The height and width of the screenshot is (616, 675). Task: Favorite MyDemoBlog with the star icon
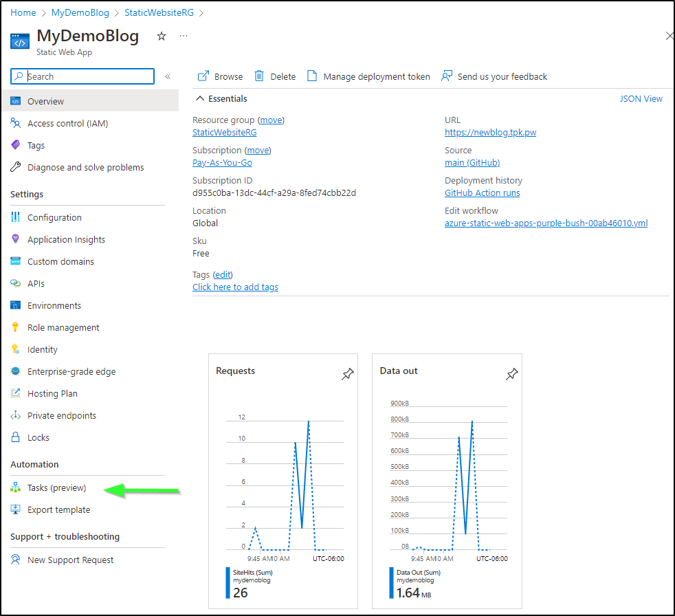click(162, 36)
